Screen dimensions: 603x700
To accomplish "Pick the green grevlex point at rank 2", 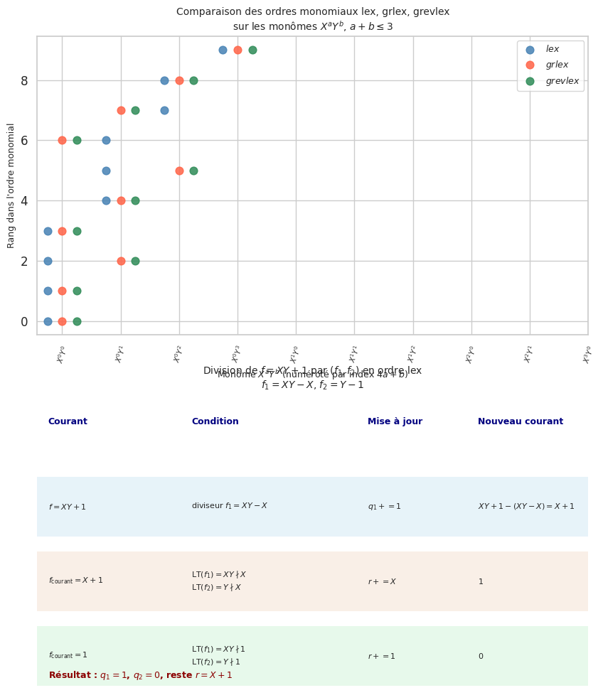I will point(135,261).
